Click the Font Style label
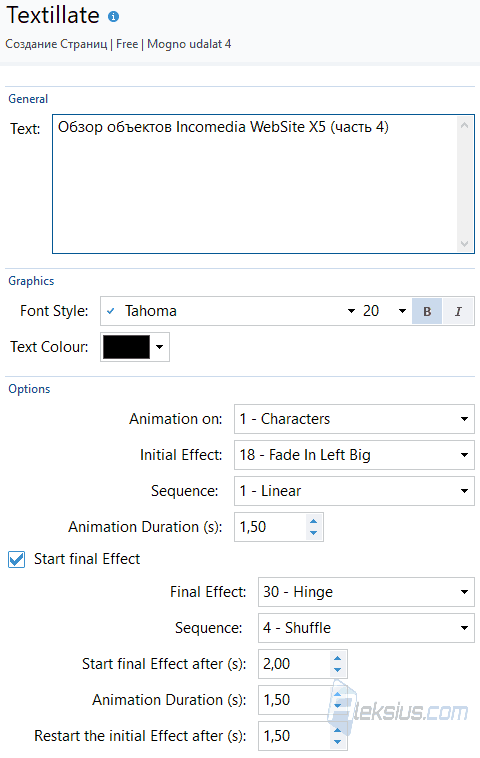 point(54,311)
